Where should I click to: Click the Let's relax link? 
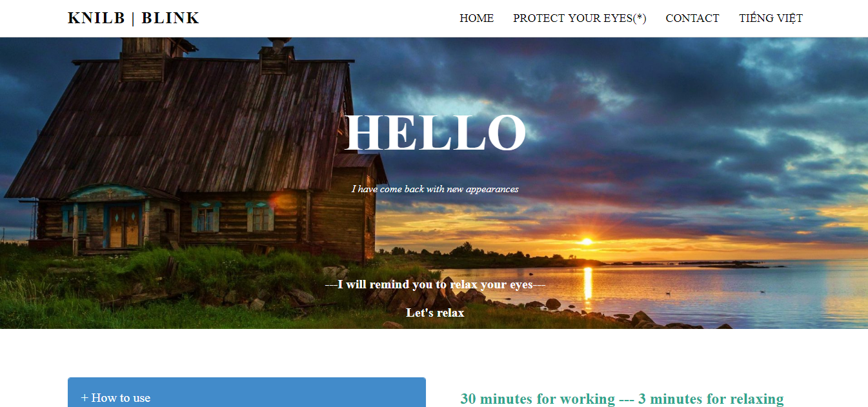click(x=435, y=313)
